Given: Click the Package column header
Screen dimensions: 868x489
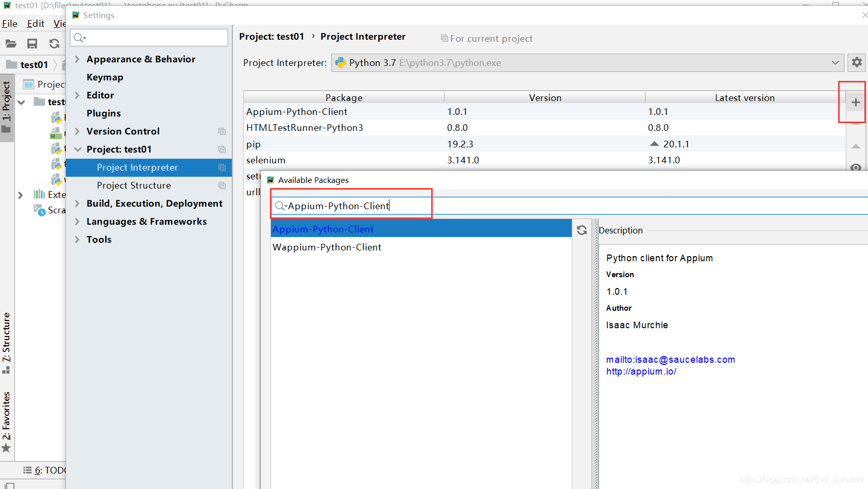Looking at the screenshot, I should tap(344, 97).
